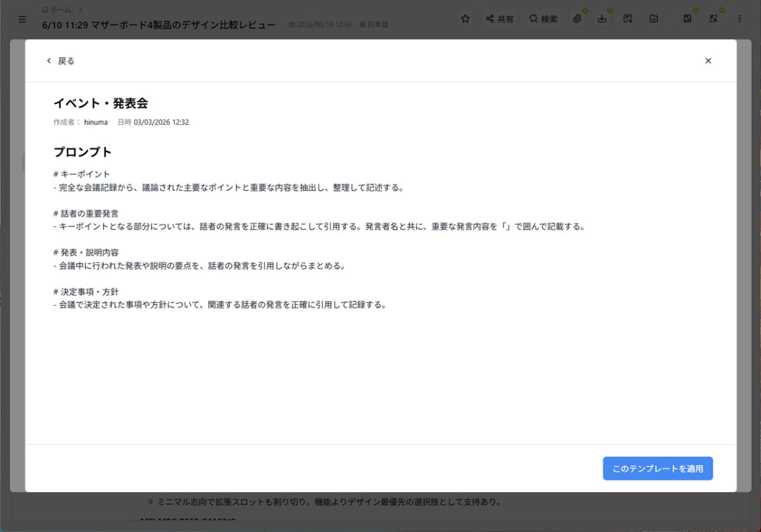The width and height of the screenshot is (761, 532).
Task: Click the note export icon with arrow
Action: pos(628,19)
